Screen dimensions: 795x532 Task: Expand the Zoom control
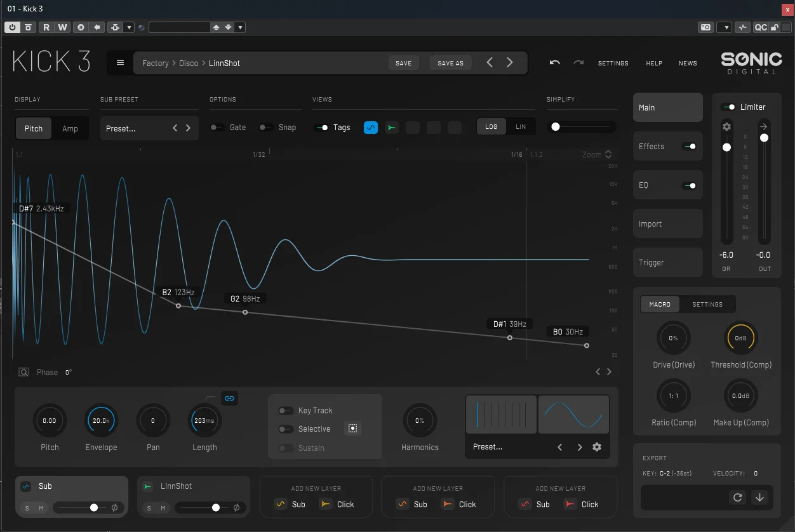coord(597,154)
